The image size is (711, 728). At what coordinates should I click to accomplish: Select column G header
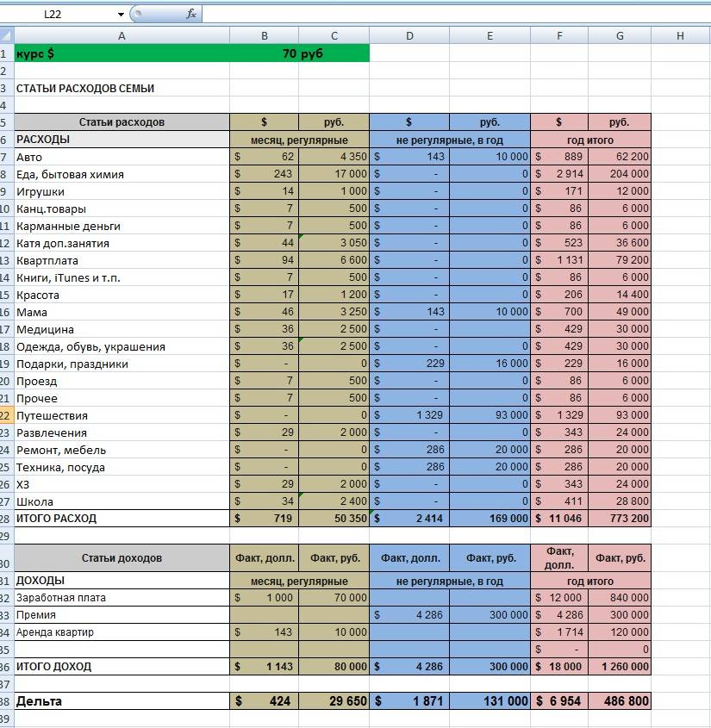click(x=620, y=35)
